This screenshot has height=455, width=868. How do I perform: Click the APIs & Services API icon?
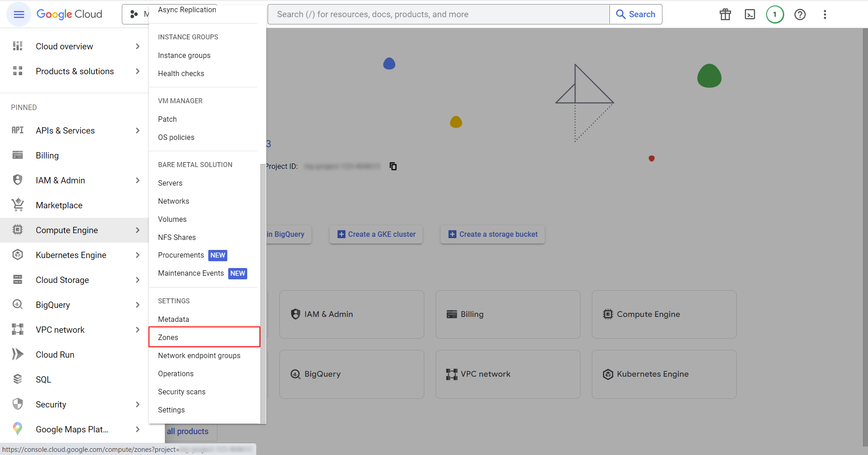pos(18,130)
